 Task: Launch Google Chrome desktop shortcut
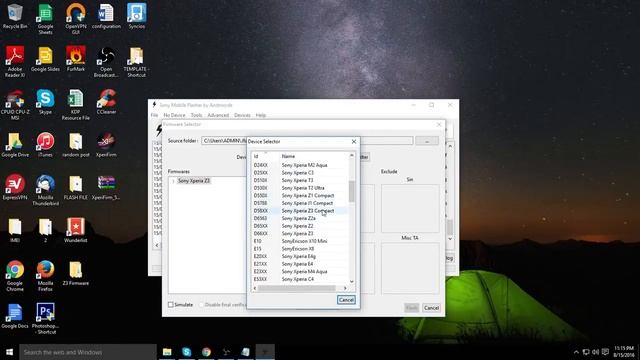pyautogui.click(x=15, y=276)
